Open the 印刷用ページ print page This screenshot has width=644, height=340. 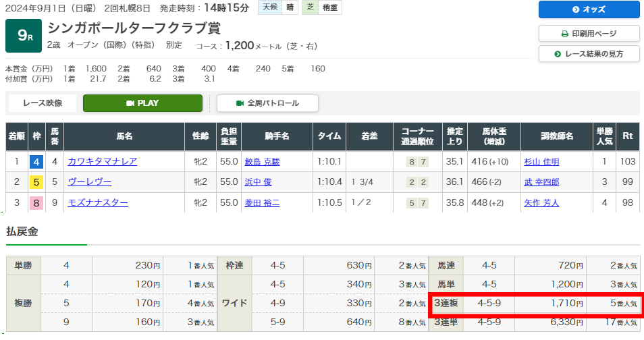coord(589,34)
